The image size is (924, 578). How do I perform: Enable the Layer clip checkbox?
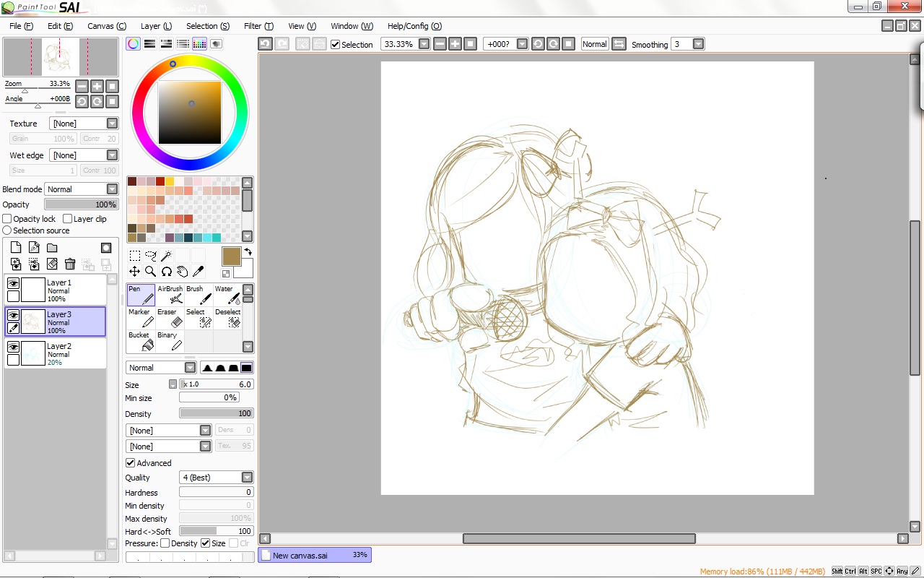coord(67,219)
